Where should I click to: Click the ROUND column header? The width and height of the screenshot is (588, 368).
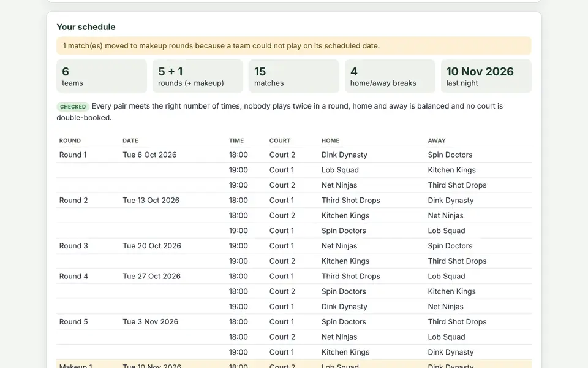pyautogui.click(x=70, y=140)
